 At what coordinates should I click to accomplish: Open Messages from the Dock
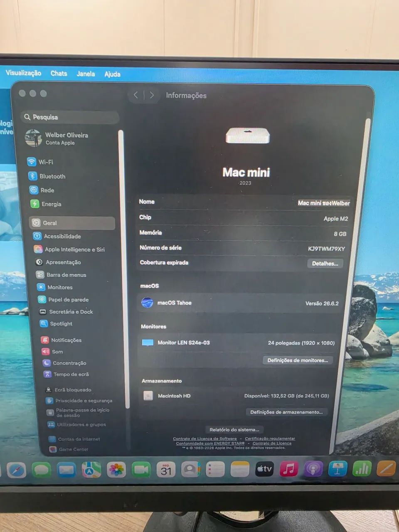pyautogui.click(x=42, y=470)
